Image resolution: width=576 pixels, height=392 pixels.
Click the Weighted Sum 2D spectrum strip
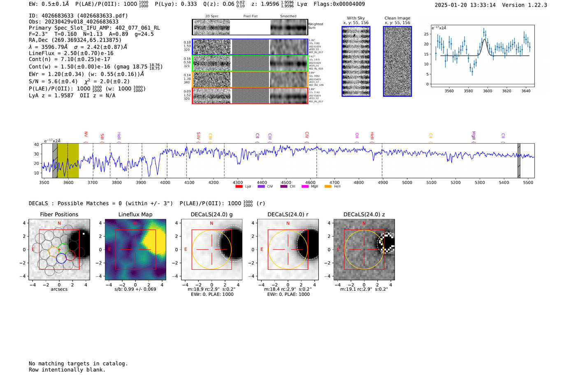click(x=250, y=27)
